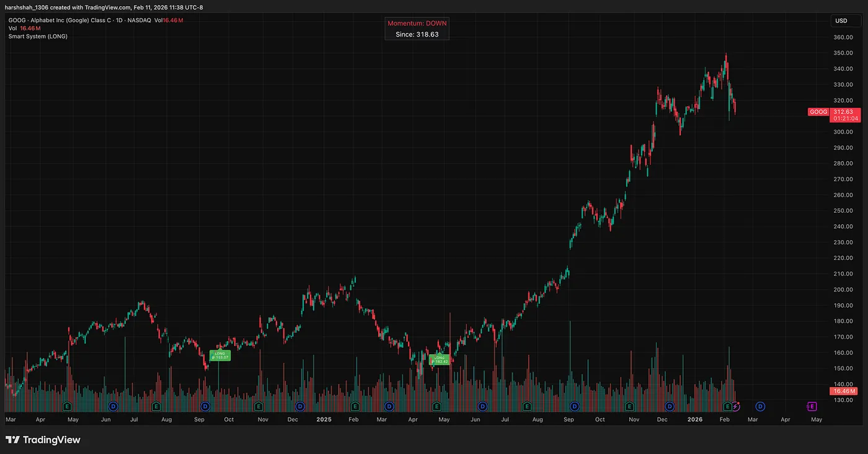Select the dividend marker at December 2025

pos(669,406)
